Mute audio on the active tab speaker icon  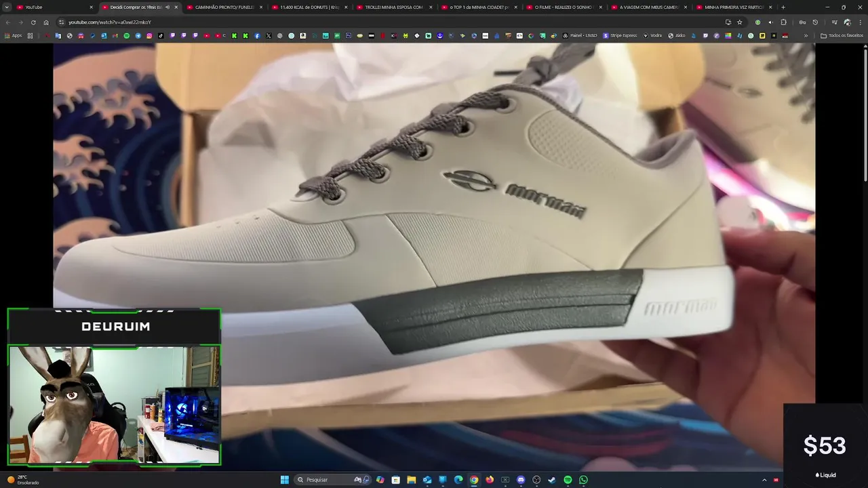tap(167, 7)
